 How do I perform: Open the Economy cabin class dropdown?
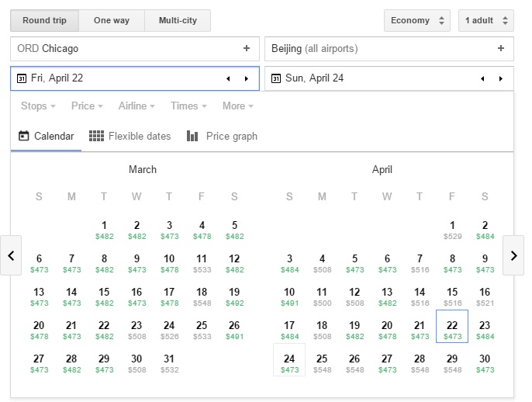416,20
